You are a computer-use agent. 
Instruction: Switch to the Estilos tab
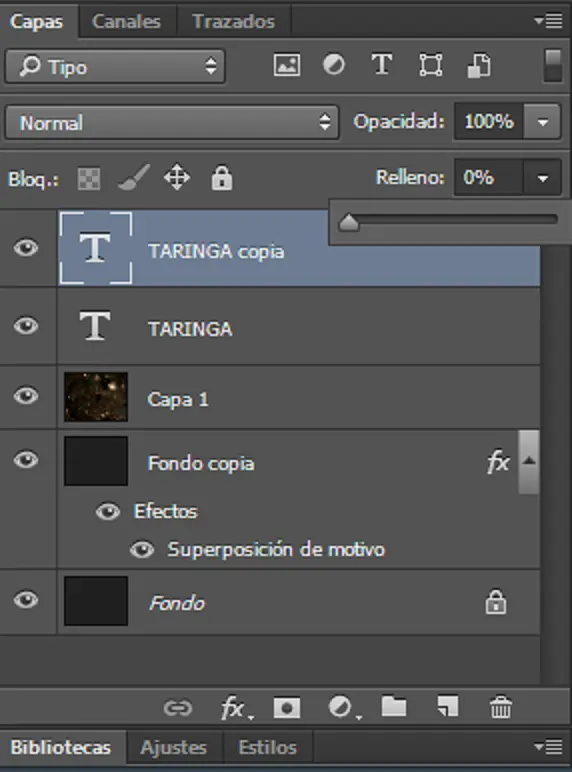pos(268,747)
